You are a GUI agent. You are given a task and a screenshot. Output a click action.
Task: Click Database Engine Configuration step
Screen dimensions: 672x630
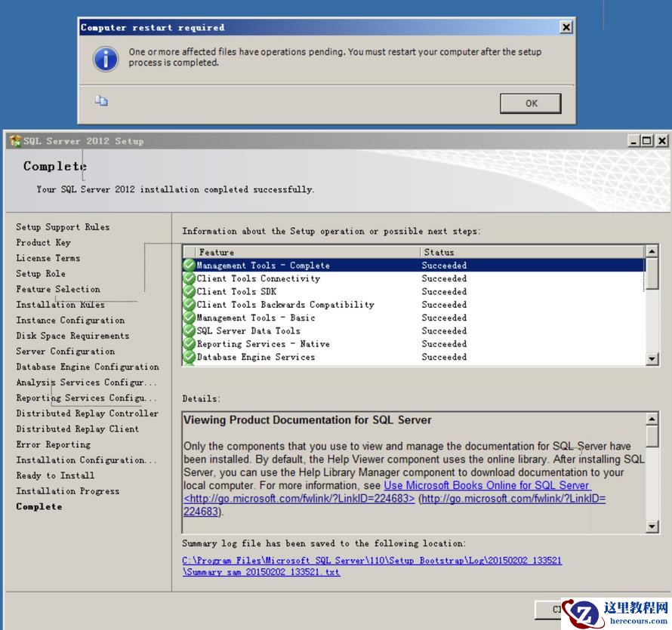click(x=88, y=367)
